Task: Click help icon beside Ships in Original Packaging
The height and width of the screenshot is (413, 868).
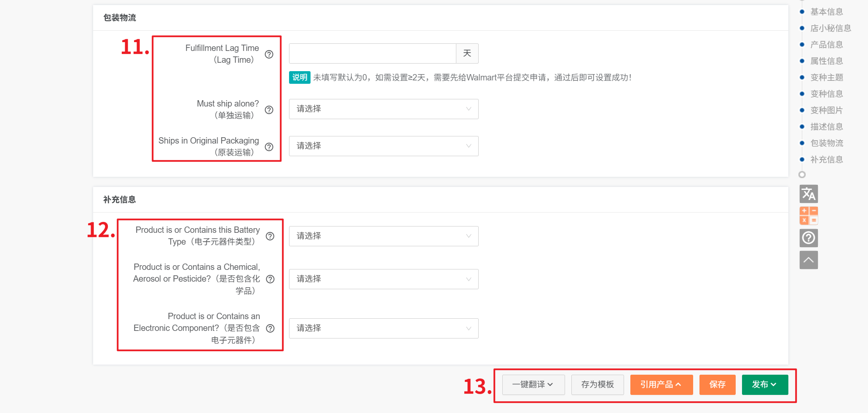Action: click(x=269, y=147)
